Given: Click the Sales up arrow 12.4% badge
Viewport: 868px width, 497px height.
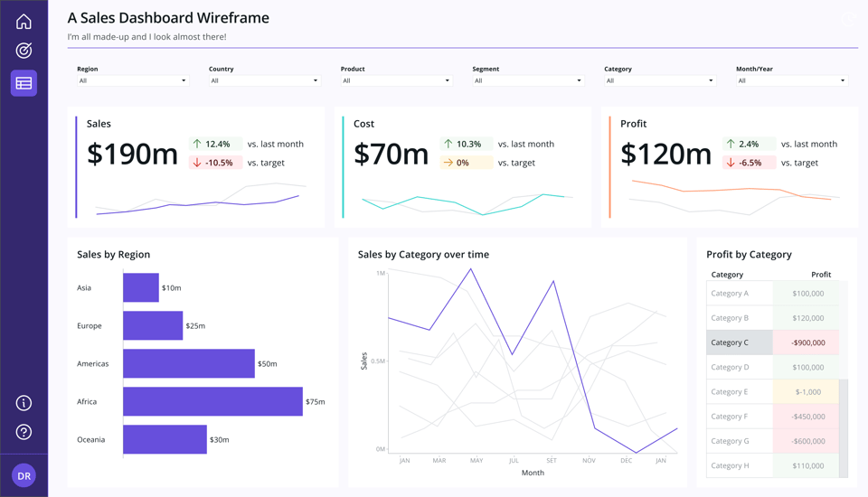Looking at the screenshot, I should coord(215,144).
